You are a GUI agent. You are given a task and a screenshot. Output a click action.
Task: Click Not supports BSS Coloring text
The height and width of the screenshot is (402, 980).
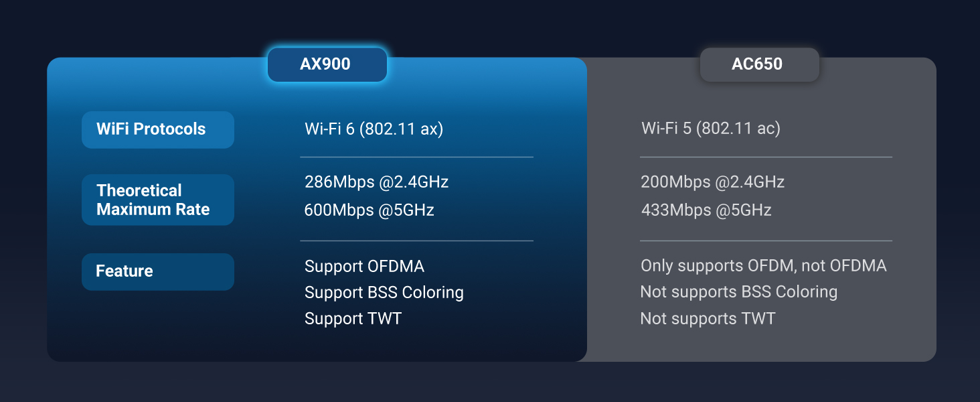pos(738,291)
